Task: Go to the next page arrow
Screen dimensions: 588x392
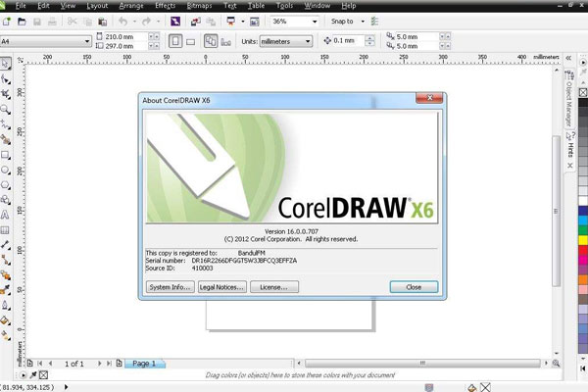Action: [x=99, y=364]
